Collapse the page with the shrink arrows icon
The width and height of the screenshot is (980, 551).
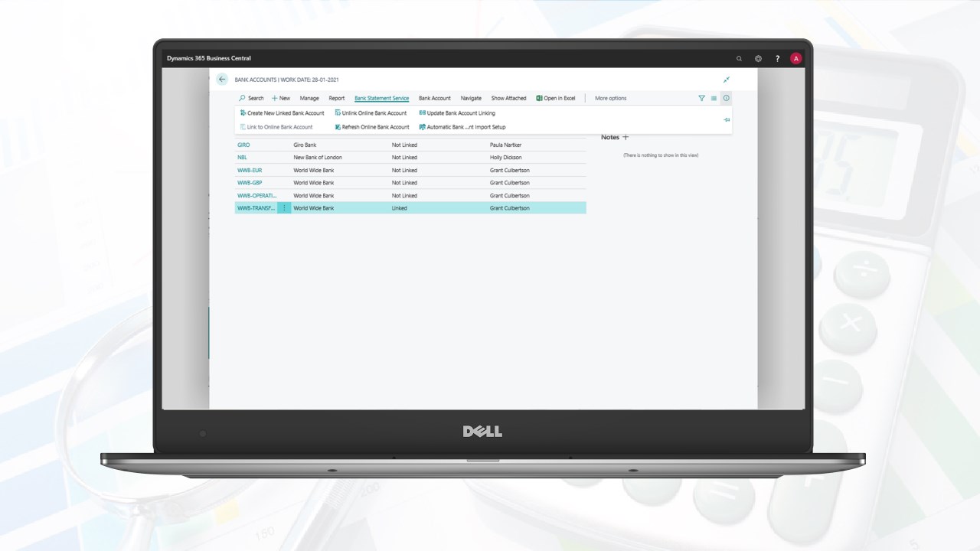727,80
